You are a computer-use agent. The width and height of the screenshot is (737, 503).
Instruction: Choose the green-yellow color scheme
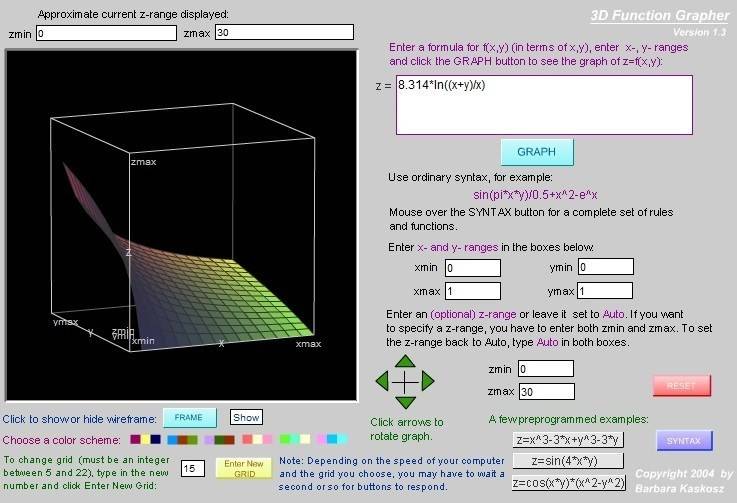tap(294, 439)
